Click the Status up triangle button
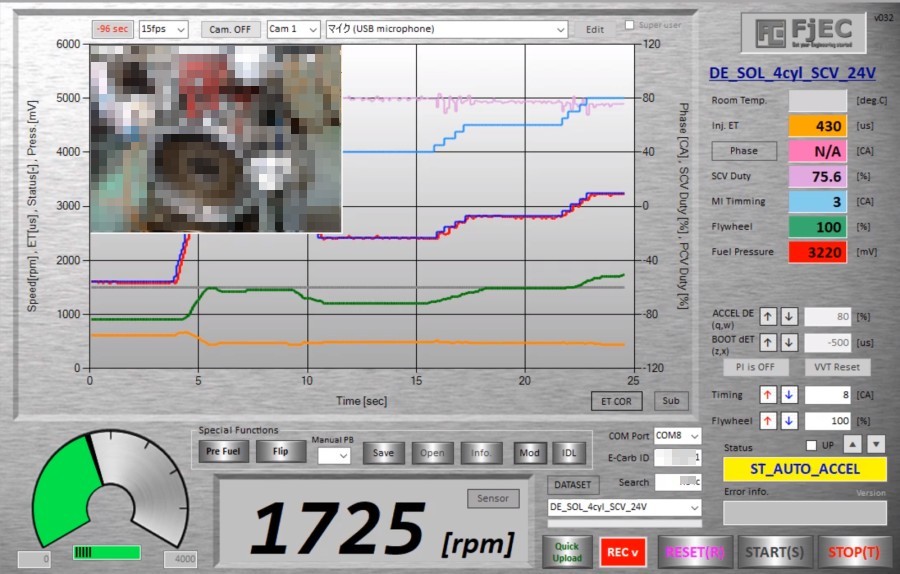This screenshot has width=900, height=574. point(854,444)
